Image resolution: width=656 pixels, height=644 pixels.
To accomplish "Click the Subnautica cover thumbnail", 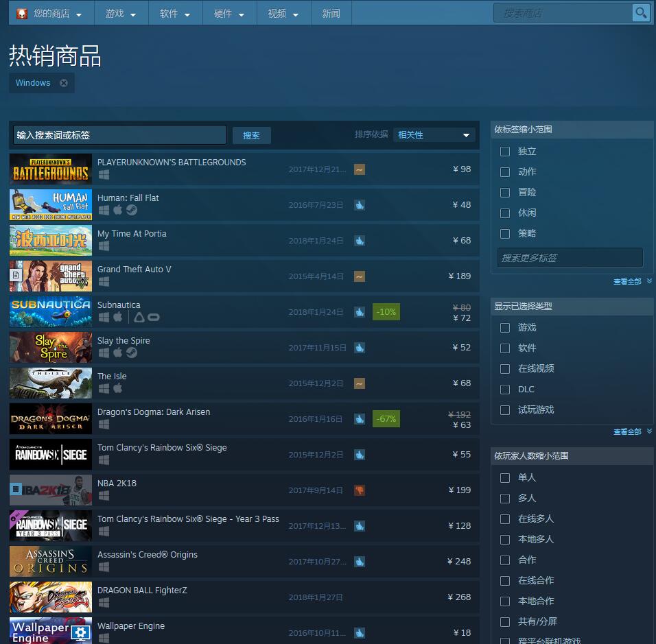I will (x=51, y=312).
